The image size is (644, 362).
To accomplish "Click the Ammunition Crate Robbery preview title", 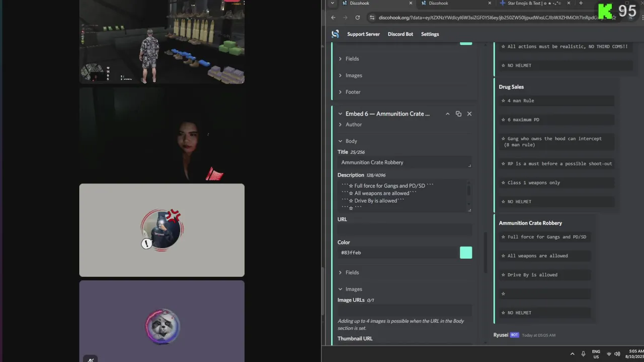I will [x=530, y=223].
